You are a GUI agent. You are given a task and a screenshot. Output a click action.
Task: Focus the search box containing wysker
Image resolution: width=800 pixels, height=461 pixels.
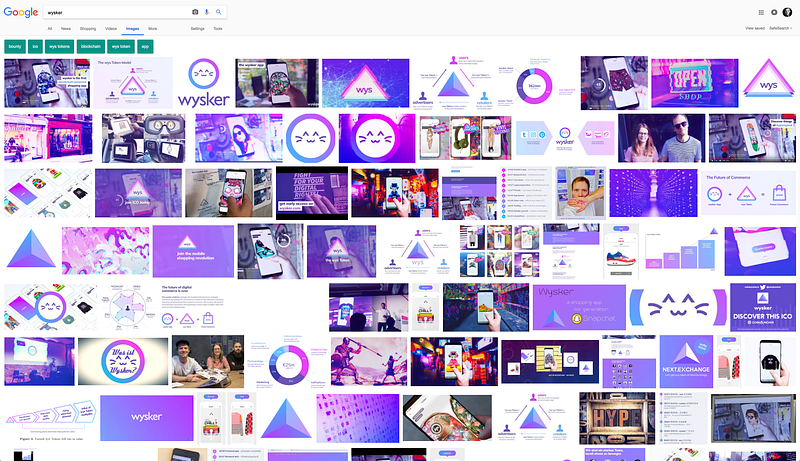(x=117, y=12)
